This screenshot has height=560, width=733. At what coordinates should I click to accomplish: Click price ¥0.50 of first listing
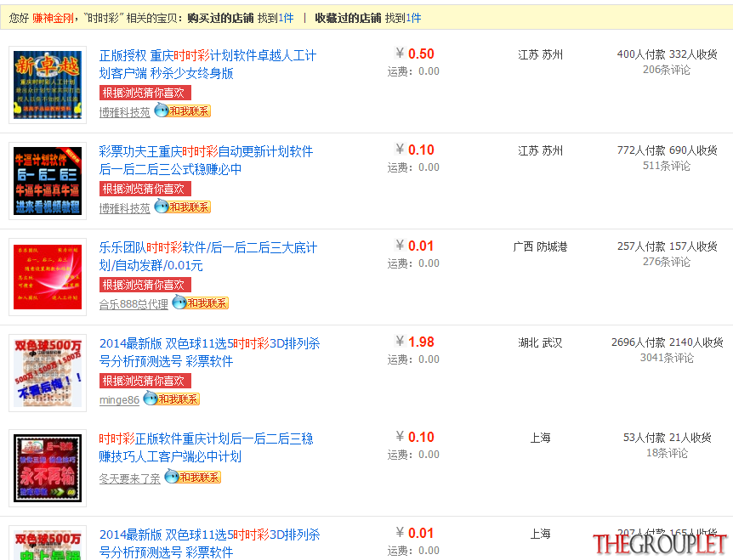(415, 54)
